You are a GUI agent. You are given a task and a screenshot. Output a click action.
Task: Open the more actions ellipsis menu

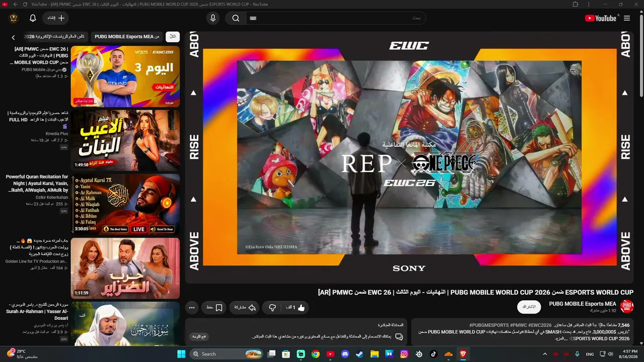pos(192,307)
